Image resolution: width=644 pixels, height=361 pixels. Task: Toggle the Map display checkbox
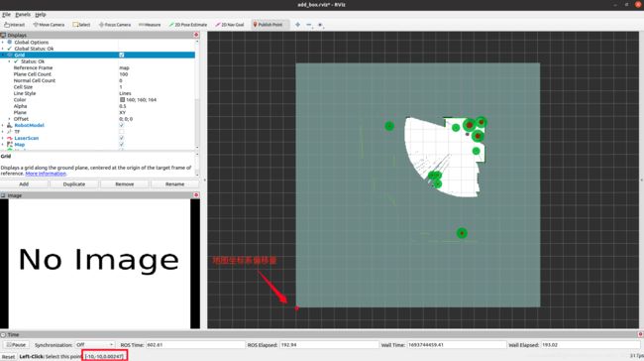click(121, 145)
